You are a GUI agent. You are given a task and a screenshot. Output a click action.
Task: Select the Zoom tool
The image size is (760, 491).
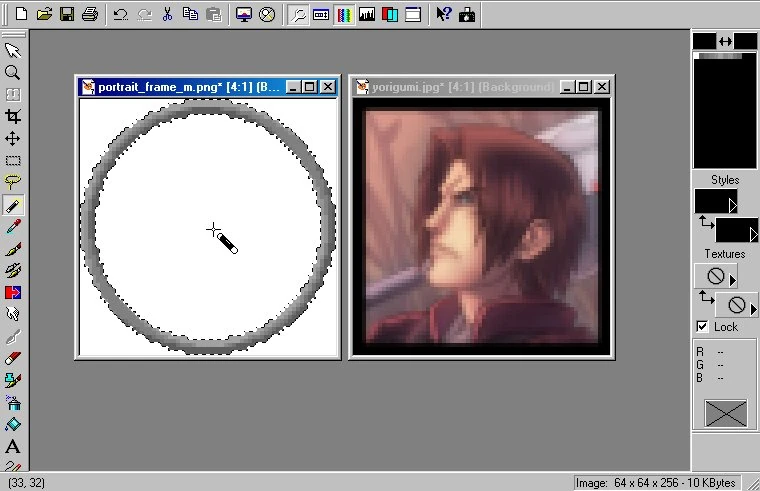[13, 73]
